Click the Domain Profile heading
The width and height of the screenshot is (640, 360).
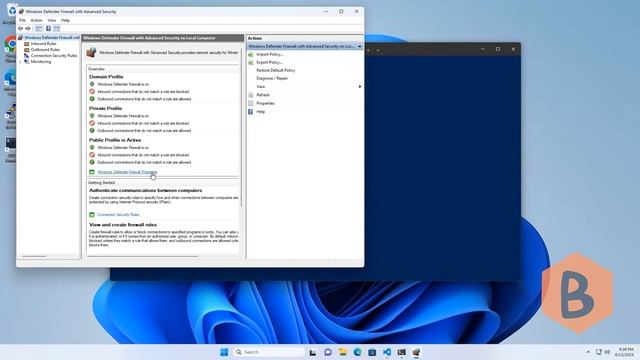(x=106, y=77)
